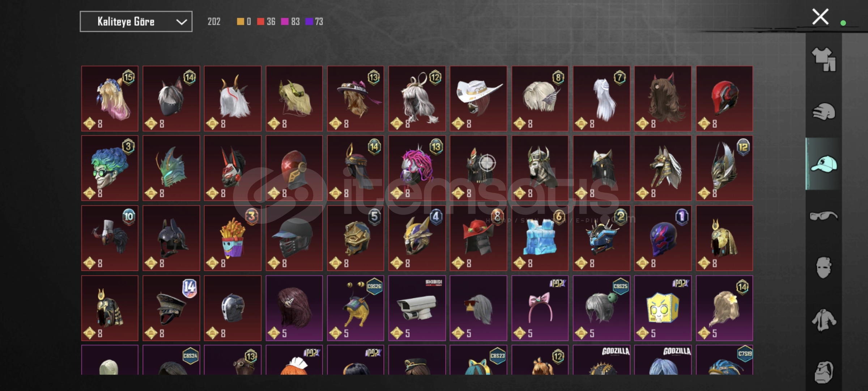Expand the Kaliteye Göre sort dropdown
The height and width of the screenshot is (391, 868).
136,22
